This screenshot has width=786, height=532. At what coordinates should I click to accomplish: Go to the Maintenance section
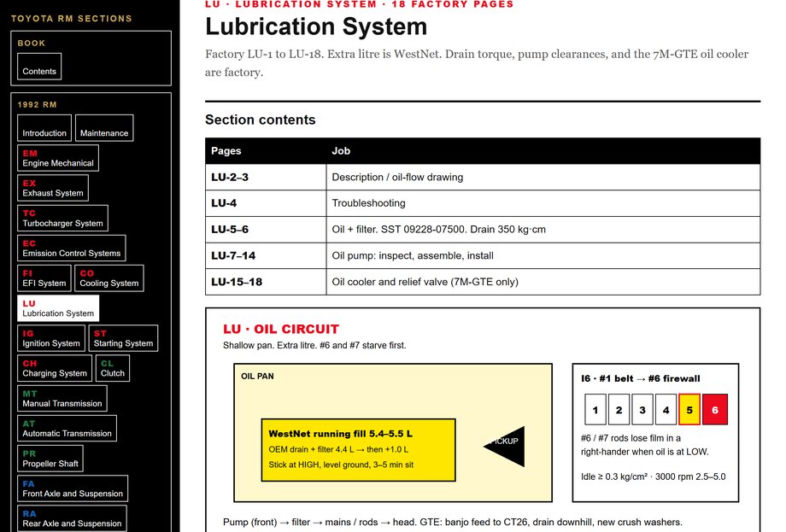pyautogui.click(x=104, y=128)
